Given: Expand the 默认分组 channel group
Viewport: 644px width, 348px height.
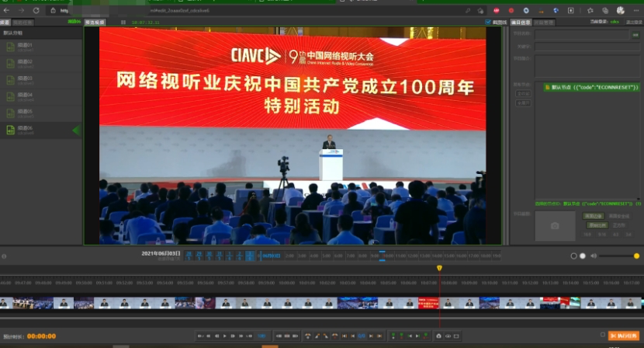Looking at the screenshot, I should click(14, 33).
